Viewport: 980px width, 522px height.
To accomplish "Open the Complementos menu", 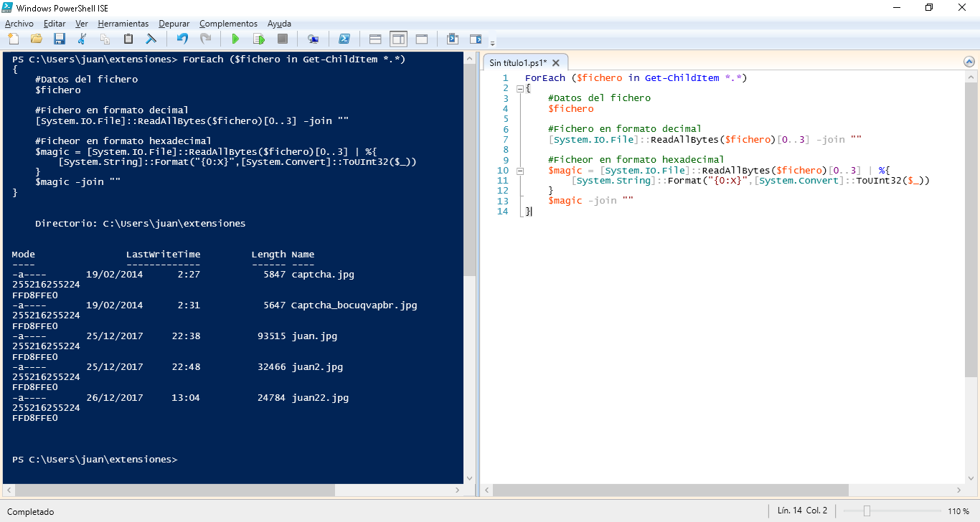I will pyautogui.click(x=228, y=24).
